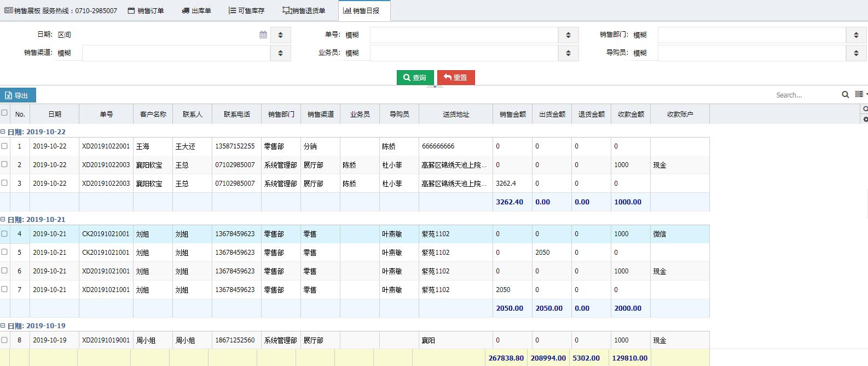This screenshot has height=366, width=868.
Task: Click phone 18671252560 in row 8
Action: pos(235,340)
